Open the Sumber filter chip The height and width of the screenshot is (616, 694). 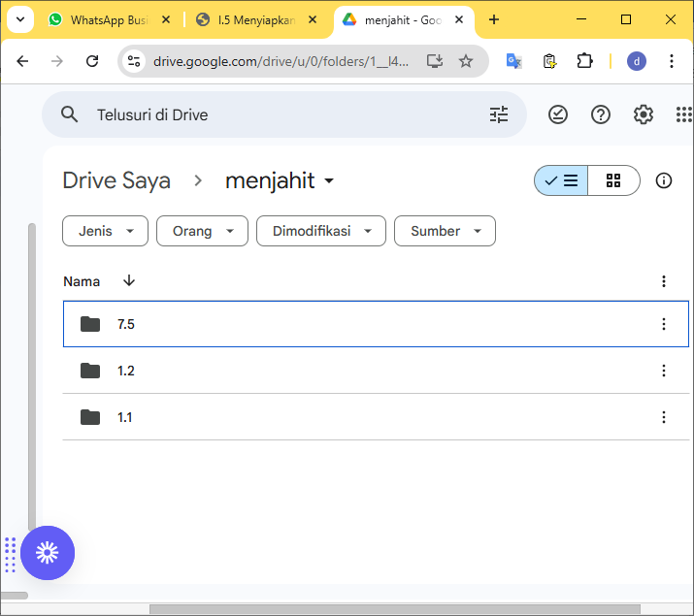click(x=445, y=231)
